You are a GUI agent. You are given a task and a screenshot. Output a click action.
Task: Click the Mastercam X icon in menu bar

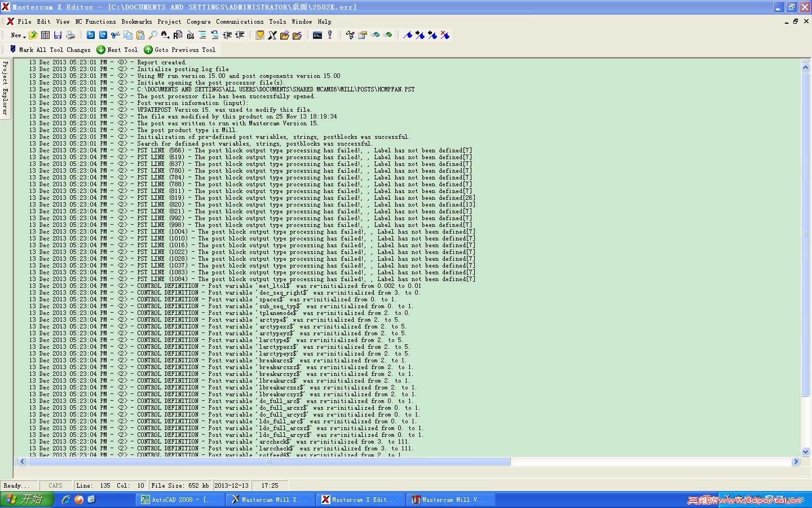coord(10,21)
